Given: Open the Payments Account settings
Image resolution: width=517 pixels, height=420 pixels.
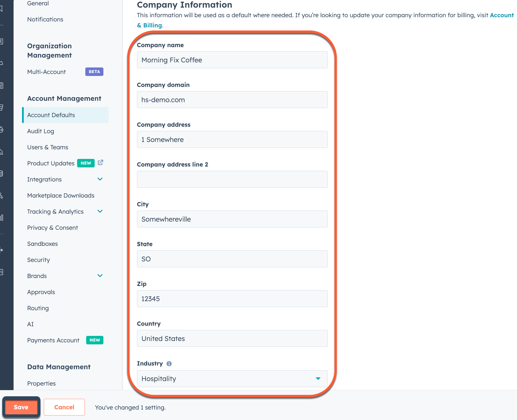Looking at the screenshot, I should pyautogui.click(x=53, y=340).
